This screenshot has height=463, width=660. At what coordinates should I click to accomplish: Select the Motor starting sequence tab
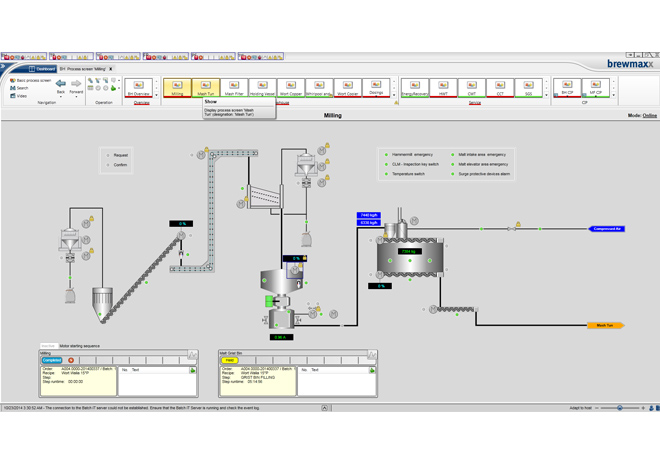coord(80,346)
